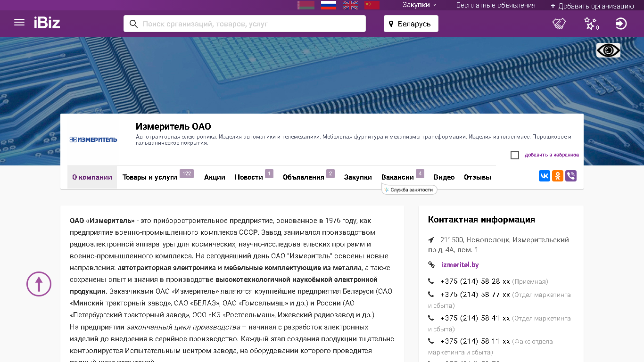This screenshot has width=644, height=362.
Task: Click the login arrow icon
Action: [621, 24]
